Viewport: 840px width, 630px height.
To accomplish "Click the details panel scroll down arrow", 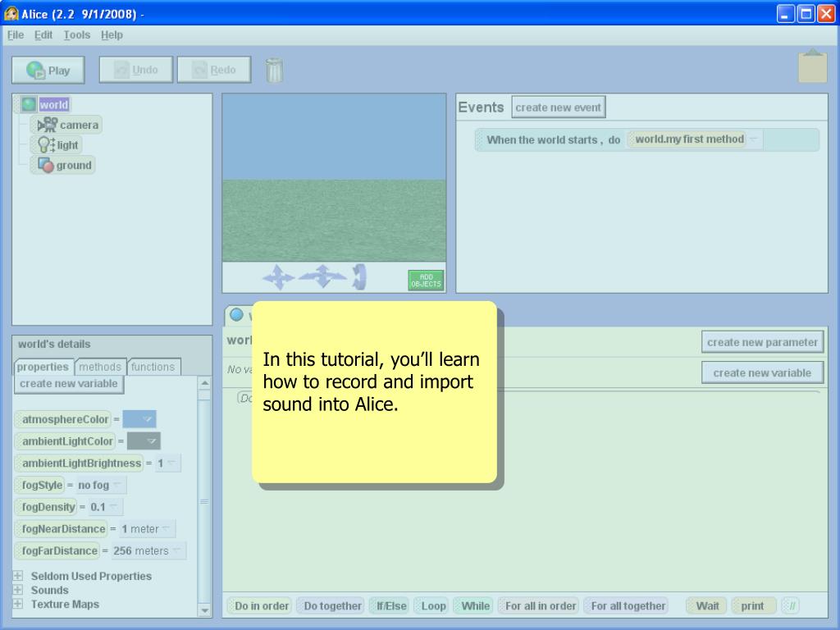I will point(204,609).
